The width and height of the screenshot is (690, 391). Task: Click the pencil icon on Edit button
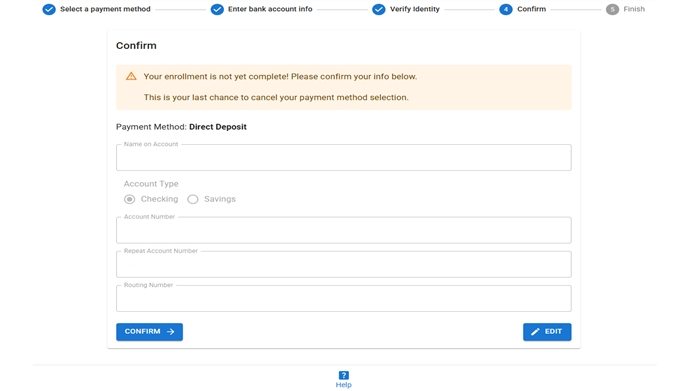pyautogui.click(x=535, y=332)
